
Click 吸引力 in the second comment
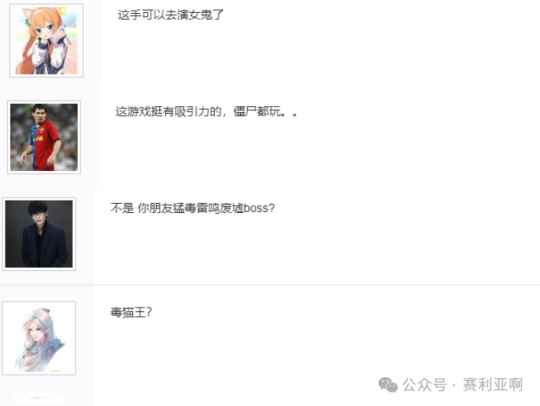[x=191, y=112]
